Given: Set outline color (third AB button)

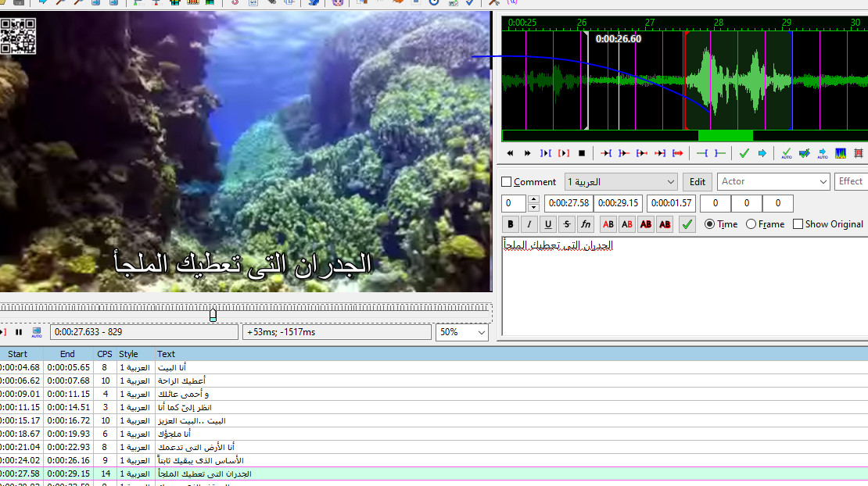Looking at the screenshot, I should click(645, 224).
